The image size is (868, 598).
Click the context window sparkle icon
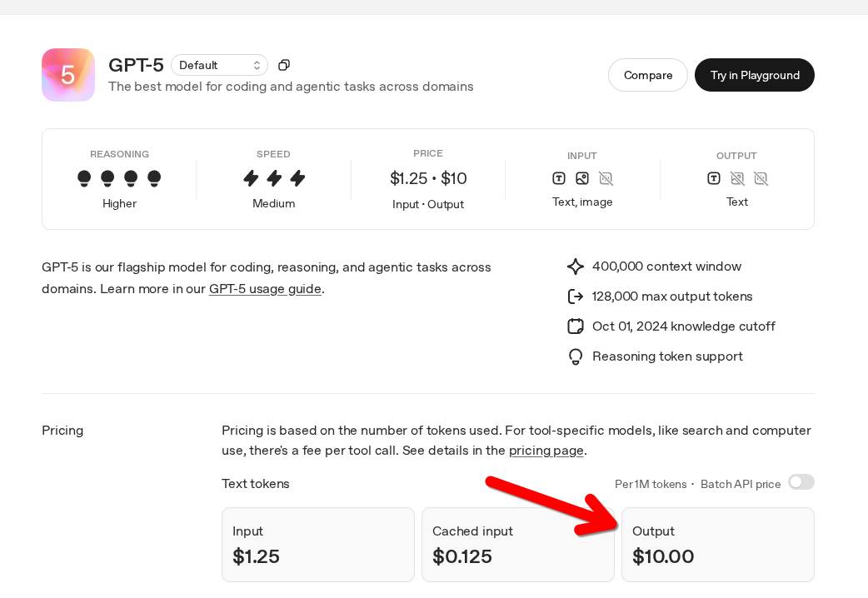click(x=576, y=267)
